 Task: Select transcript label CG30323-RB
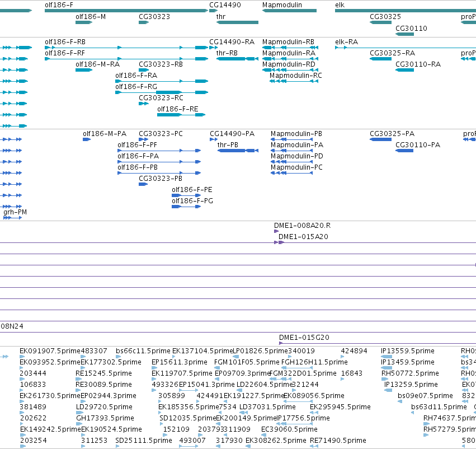pos(161,64)
